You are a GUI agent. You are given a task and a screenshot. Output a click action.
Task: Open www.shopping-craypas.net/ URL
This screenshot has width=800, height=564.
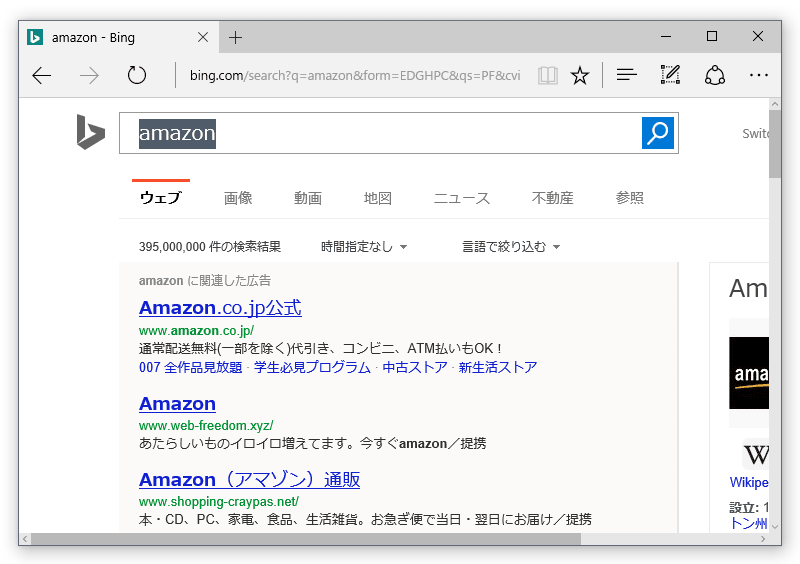[x=219, y=502]
